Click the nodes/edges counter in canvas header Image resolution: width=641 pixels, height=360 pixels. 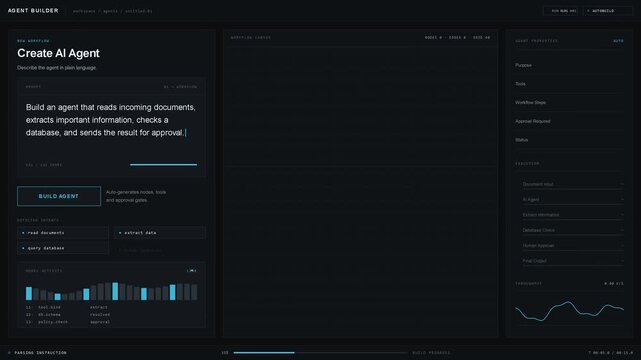pyautogui.click(x=457, y=38)
